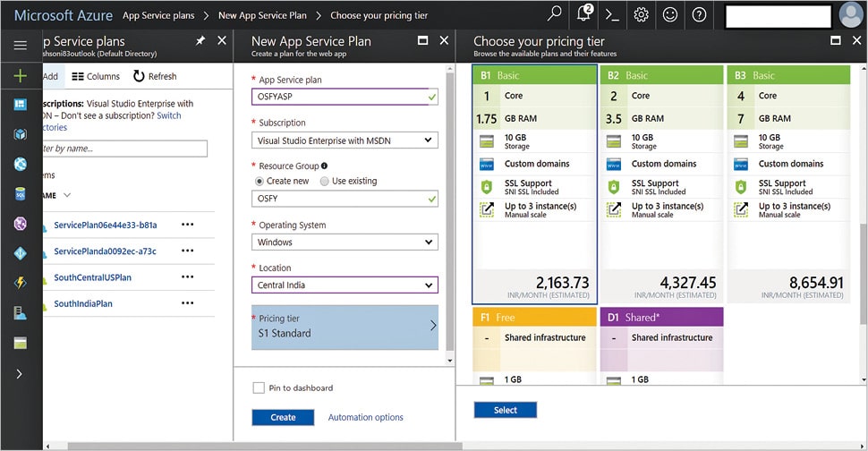Viewport: 868px width, 451px height.
Task: Open portal settings gear icon
Action: point(641,14)
